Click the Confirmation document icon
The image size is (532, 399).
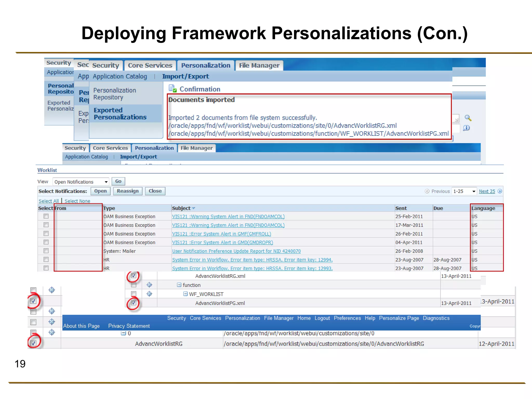(173, 89)
